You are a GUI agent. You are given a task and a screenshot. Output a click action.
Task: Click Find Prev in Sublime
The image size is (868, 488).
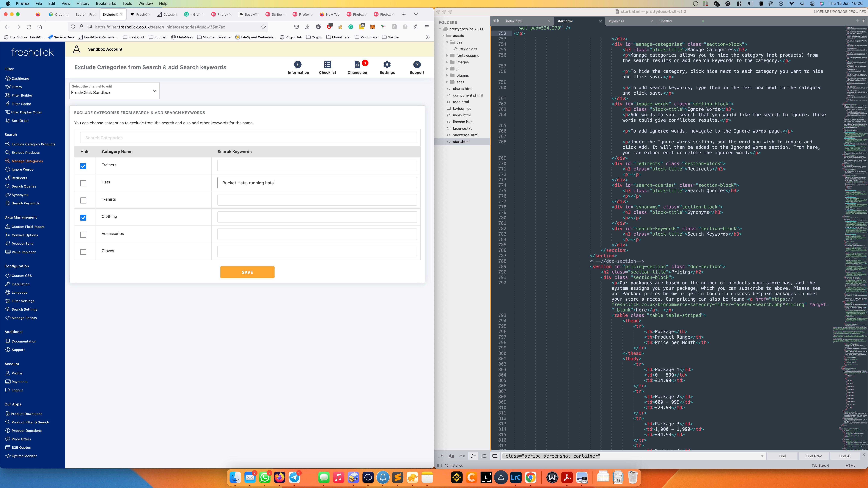tap(813, 456)
